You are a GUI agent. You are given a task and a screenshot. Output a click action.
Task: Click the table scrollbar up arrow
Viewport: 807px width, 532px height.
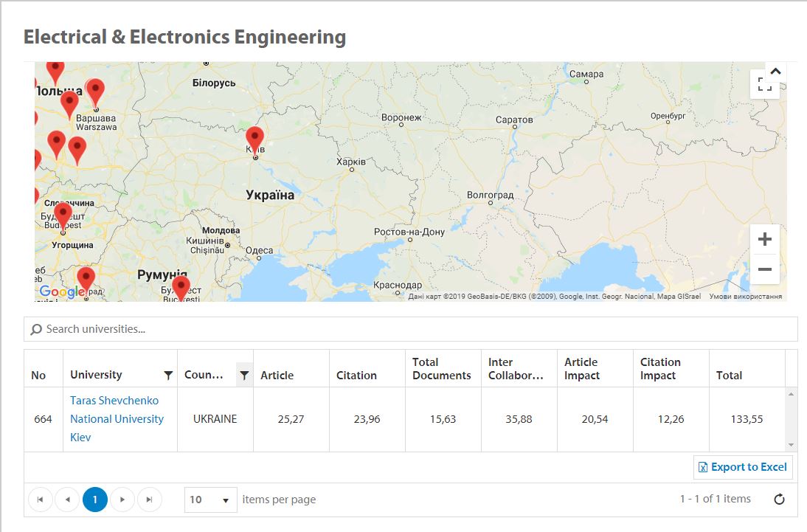pyautogui.click(x=791, y=394)
